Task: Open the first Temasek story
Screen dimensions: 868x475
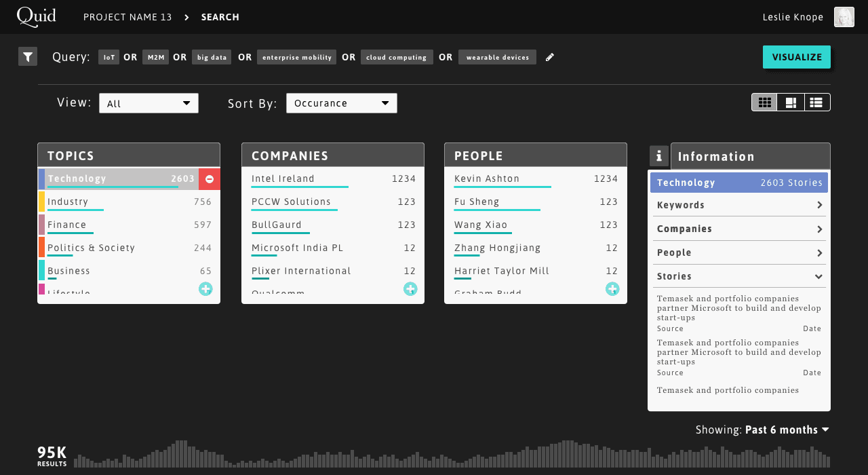Action: pos(739,313)
